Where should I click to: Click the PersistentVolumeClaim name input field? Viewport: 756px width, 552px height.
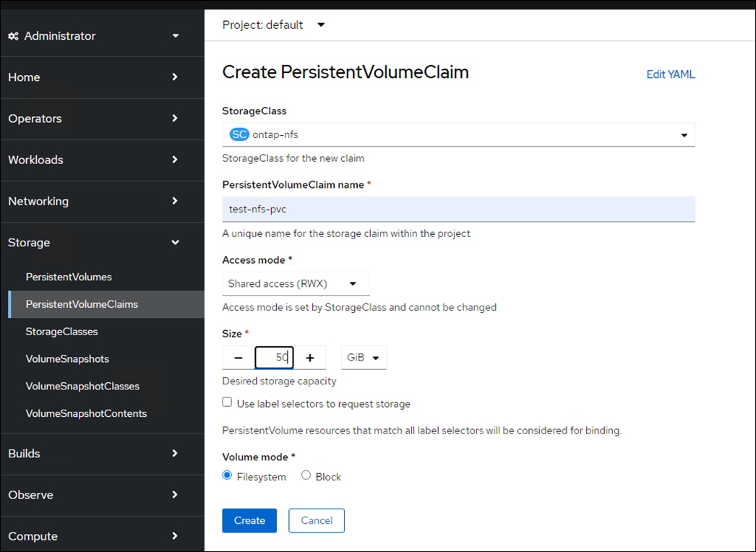click(458, 209)
